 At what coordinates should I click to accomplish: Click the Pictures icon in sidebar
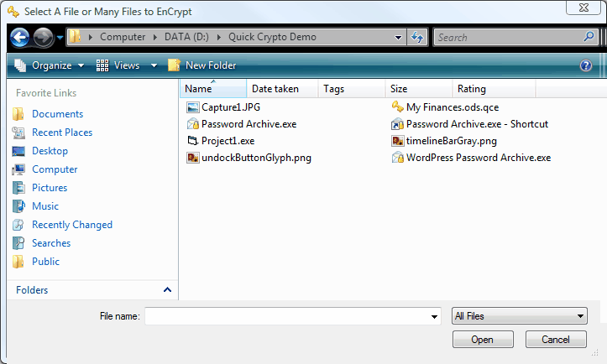pyautogui.click(x=18, y=188)
